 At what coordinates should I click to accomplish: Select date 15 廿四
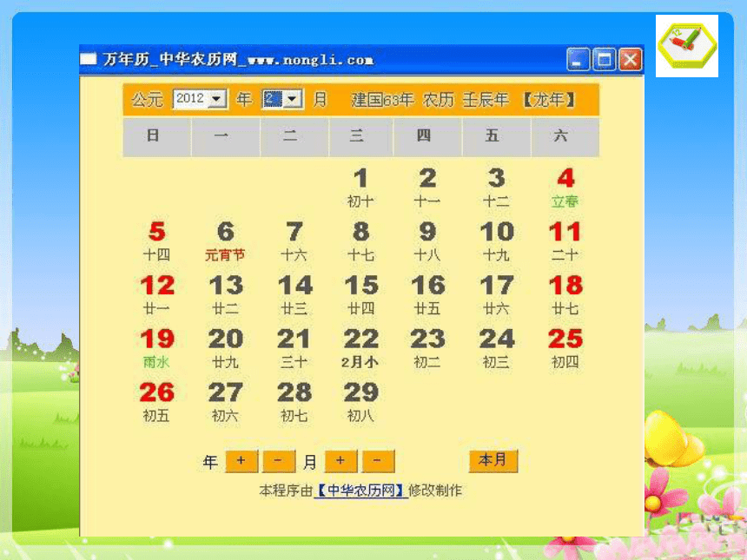360,295
